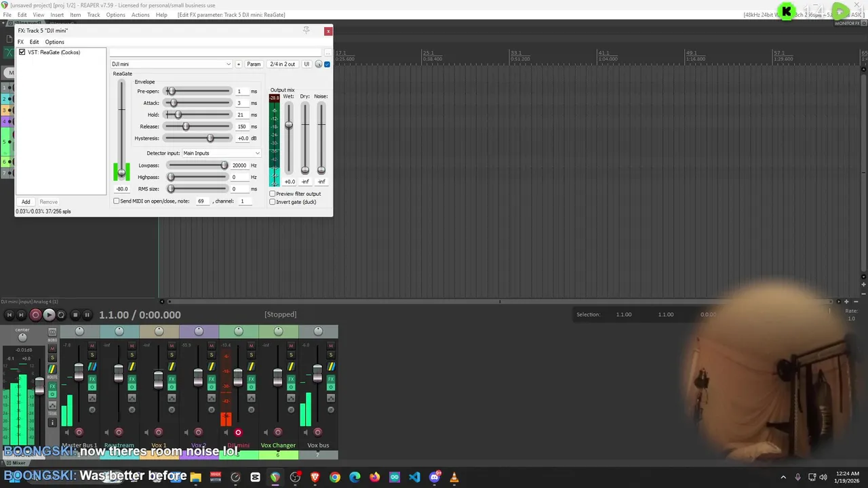This screenshot has width=868, height=488.
Task: Click the transport Pause button
Action: pyautogui.click(x=87, y=314)
